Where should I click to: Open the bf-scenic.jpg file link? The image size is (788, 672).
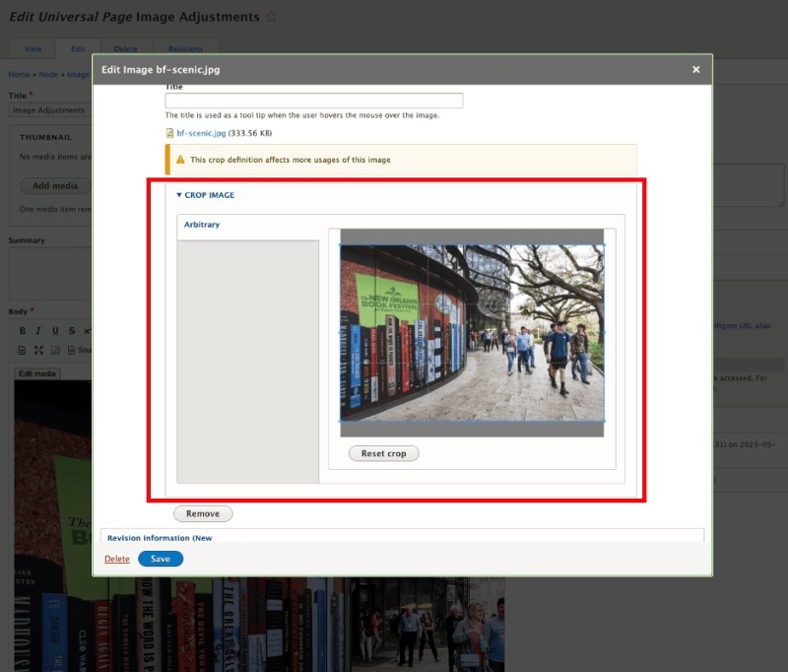(201, 133)
